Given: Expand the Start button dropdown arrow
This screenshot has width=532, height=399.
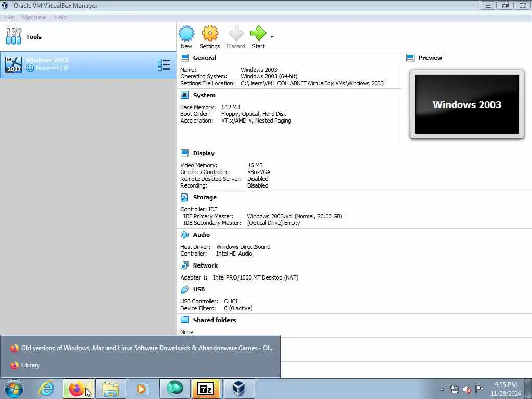Looking at the screenshot, I should pos(272,37).
